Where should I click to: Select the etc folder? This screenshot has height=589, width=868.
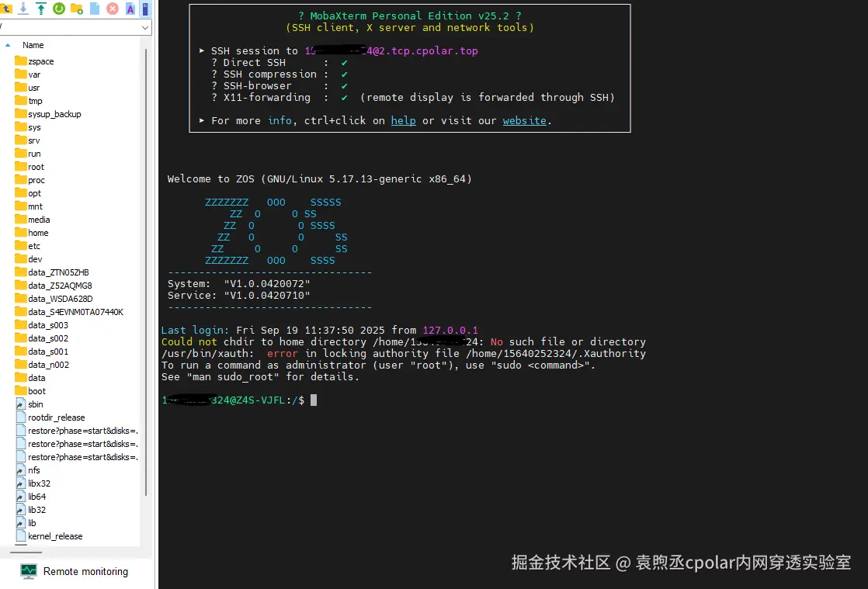point(33,246)
